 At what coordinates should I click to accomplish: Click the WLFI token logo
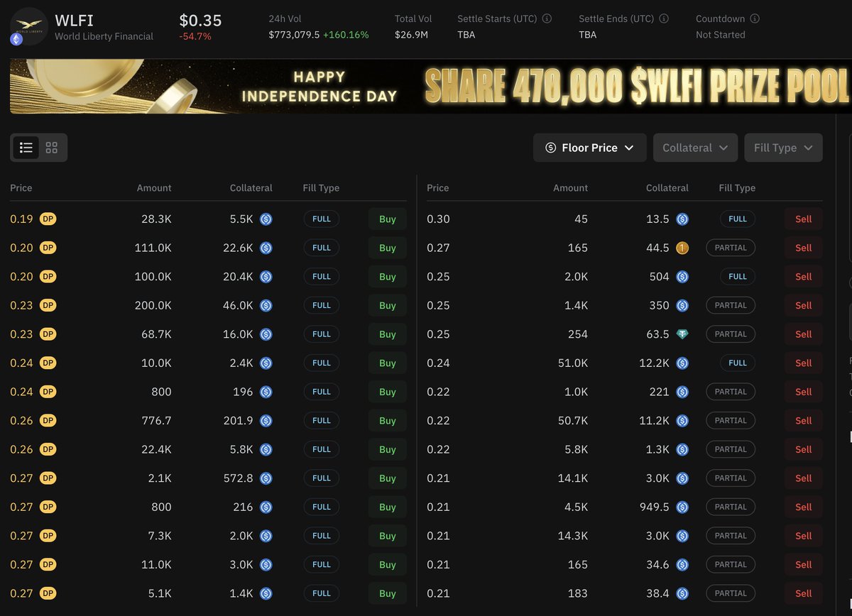coord(28,26)
